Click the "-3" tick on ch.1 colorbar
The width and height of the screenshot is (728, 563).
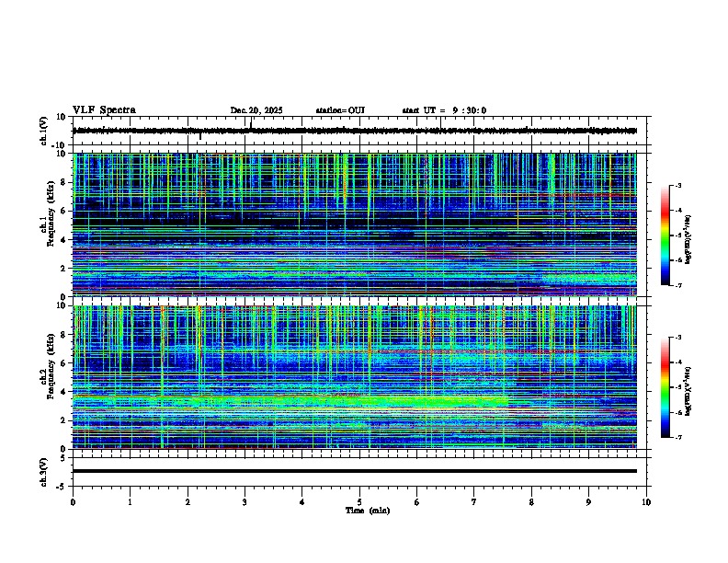[677, 185]
